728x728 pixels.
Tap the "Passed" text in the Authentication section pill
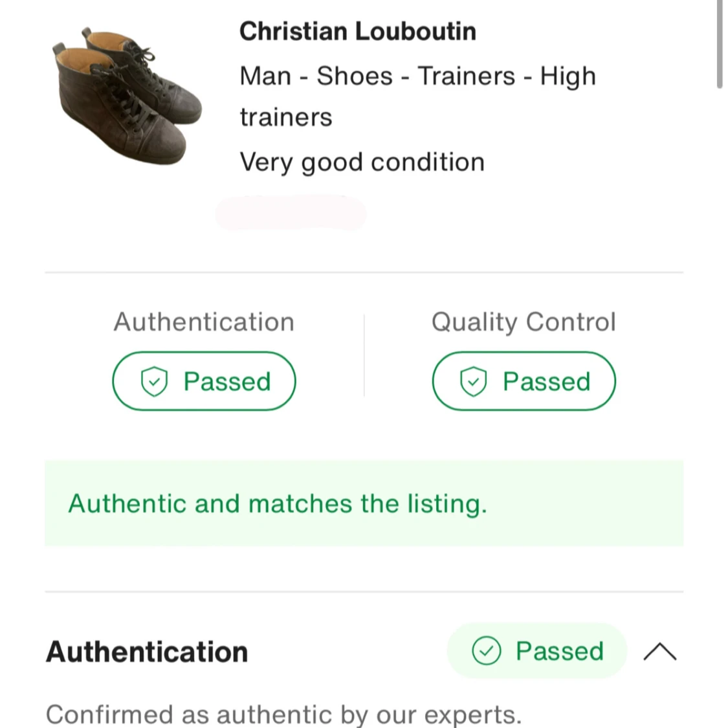(559, 651)
